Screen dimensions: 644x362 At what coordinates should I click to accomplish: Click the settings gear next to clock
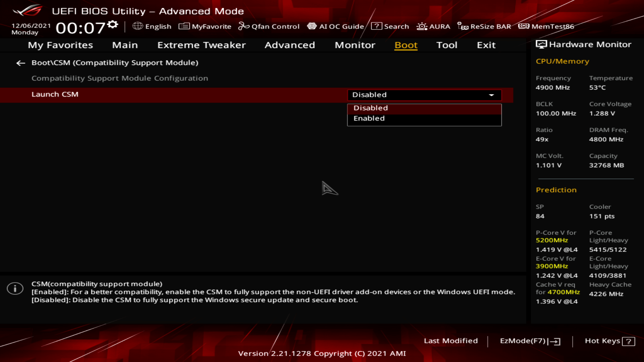(x=113, y=24)
